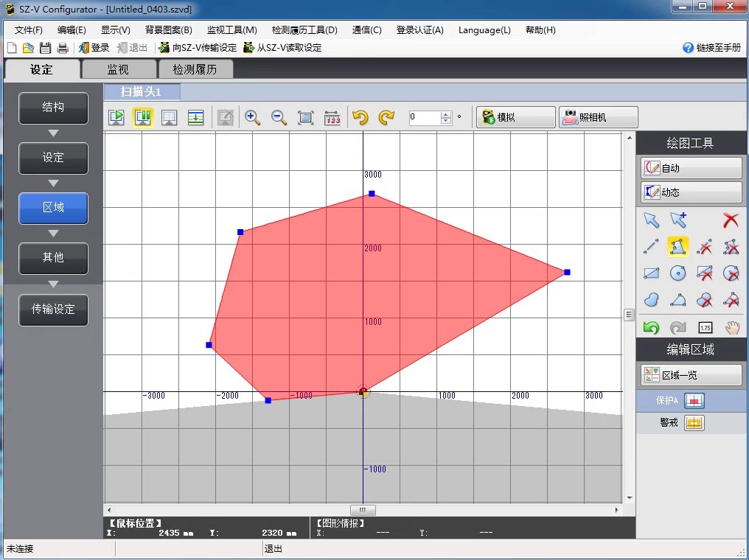
Task: Choose the circle drawing tool
Action: pos(677,273)
